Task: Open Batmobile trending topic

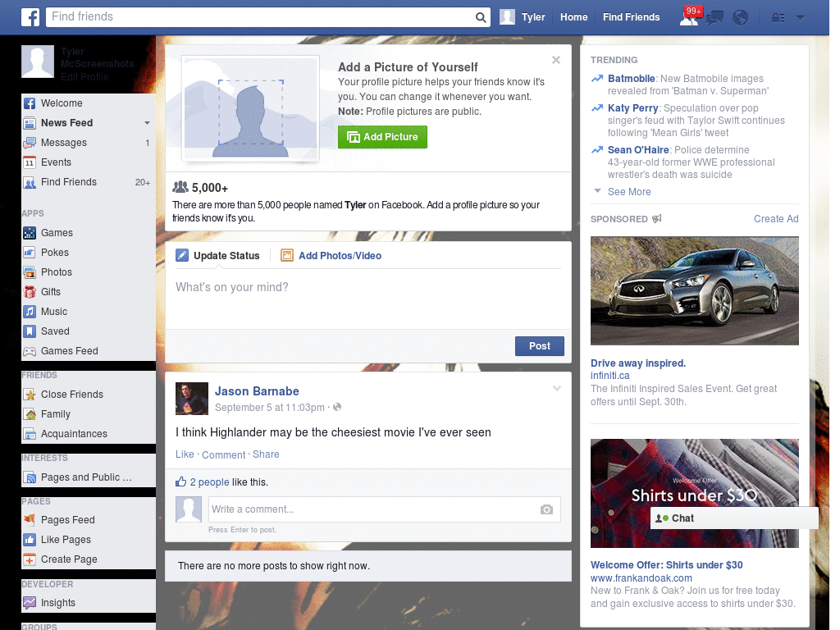Action: coord(631,79)
